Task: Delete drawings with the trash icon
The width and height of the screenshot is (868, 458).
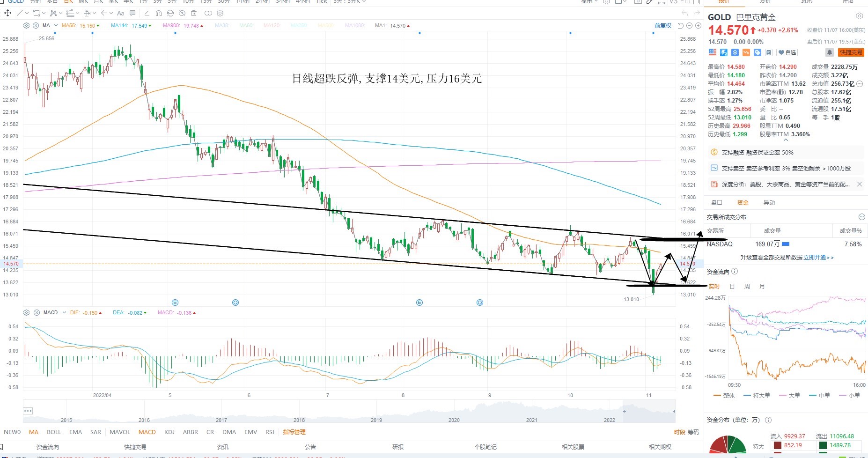Action: [194, 13]
